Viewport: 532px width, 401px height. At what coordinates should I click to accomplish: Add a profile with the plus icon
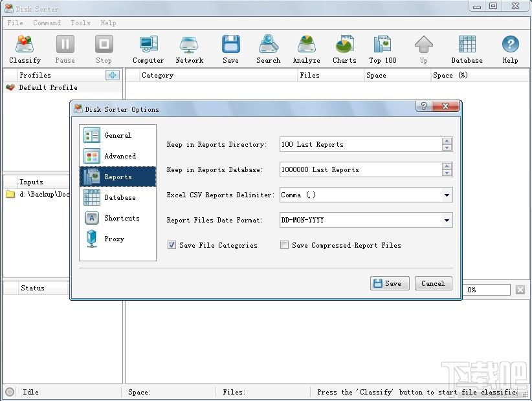[113, 75]
